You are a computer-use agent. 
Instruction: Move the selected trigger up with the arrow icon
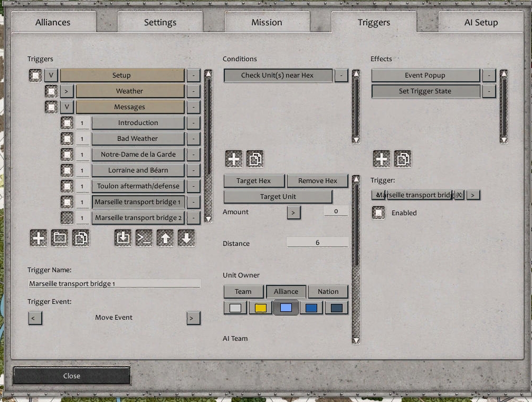coord(165,238)
